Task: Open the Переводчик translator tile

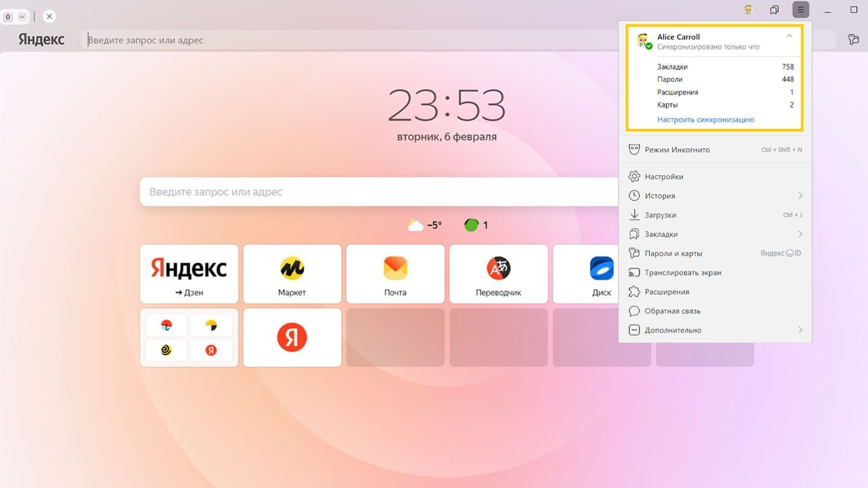Action: pyautogui.click(x=499, y=274)
